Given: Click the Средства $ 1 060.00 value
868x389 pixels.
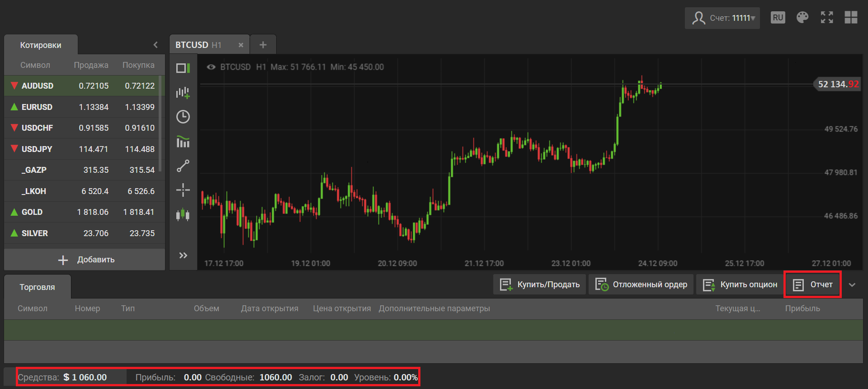Looking at the screenshot, I should [85, 377].
